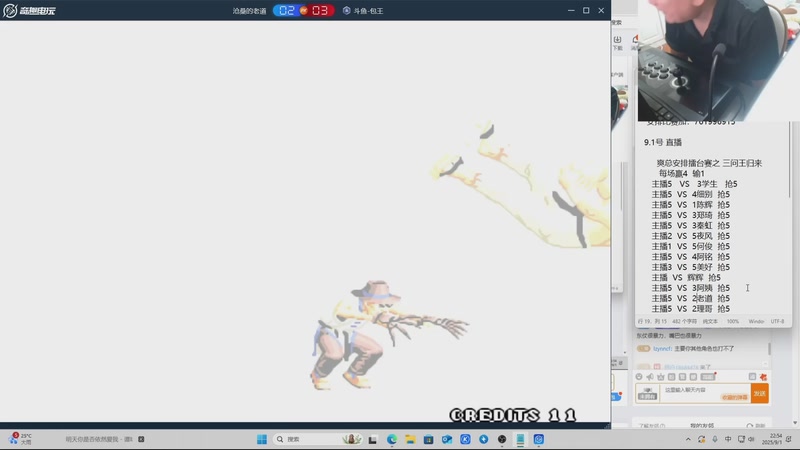Click UTF-8 encoding in Notepad status bar
This screenshot has width=800, height=450.
pyautogui.click(x=778, y=321)
